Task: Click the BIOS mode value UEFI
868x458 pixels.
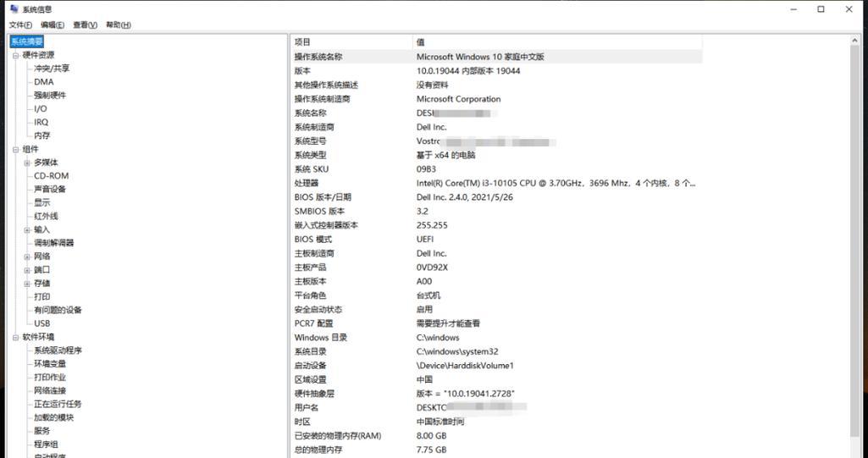Action: pos(425,239)
